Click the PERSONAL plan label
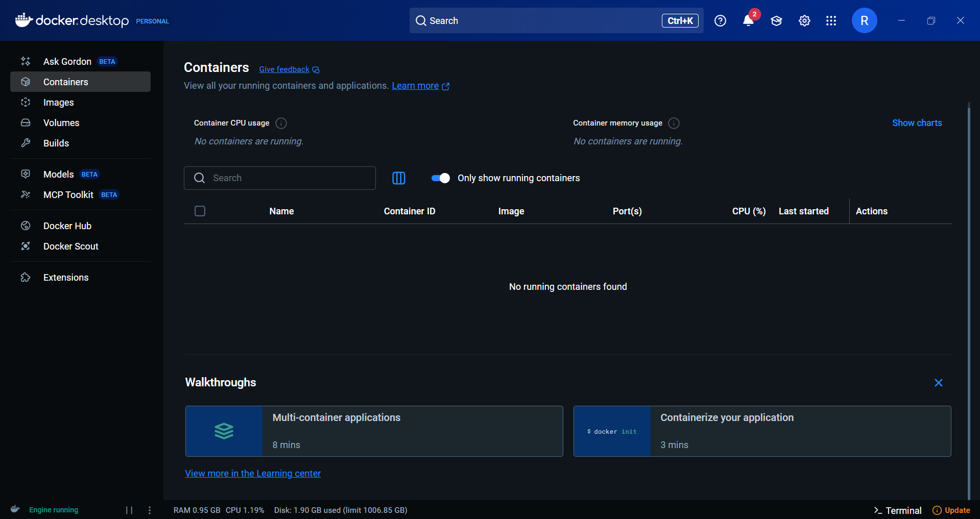Screen dimensions: 980x519 [152, 21]
